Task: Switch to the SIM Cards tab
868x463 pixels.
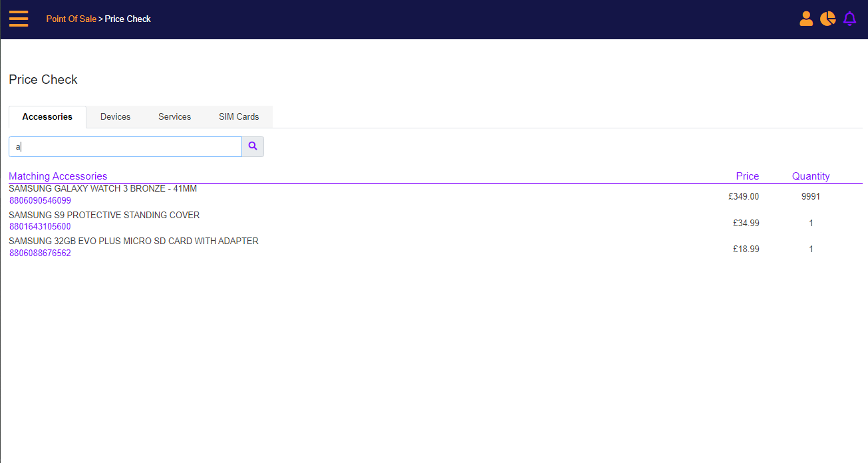Action: 239,116
